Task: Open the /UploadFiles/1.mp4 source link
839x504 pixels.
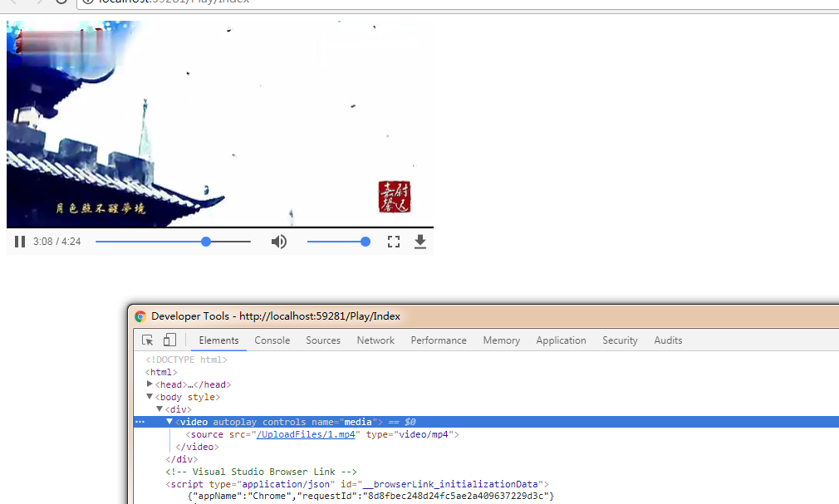Action: tap(306, 434)
